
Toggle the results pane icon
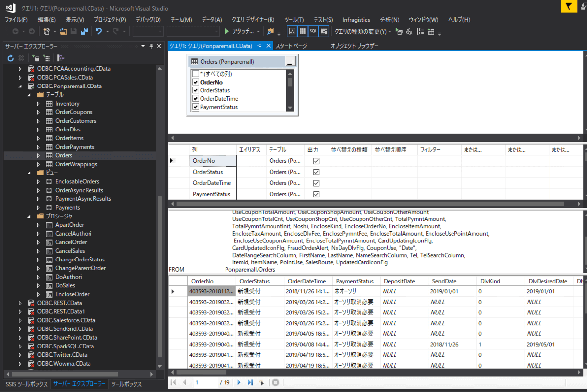click(324, 31)
